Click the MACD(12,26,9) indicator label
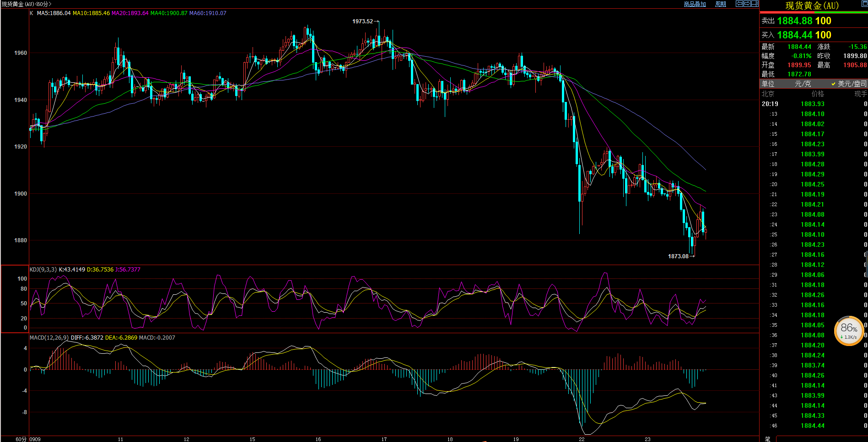The width and height of the screenshot is (868, 442). pos(49,338)
